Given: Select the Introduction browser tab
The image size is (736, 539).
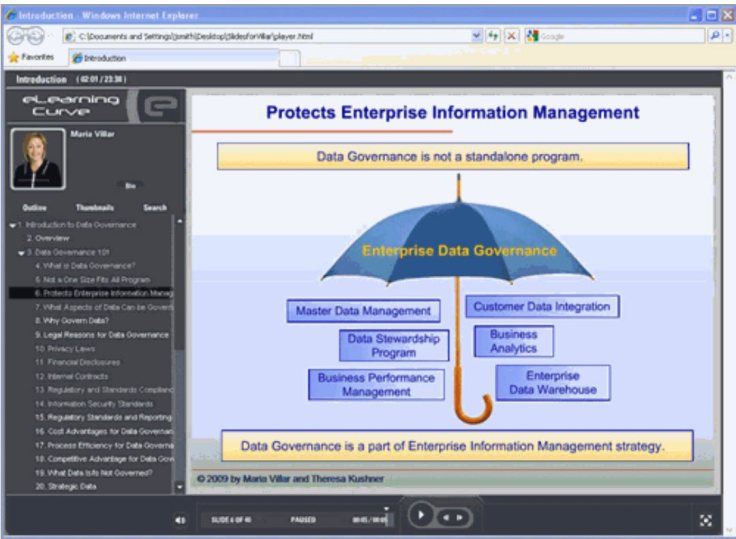Looking at the screenshot, I should [x=174, y=58].
